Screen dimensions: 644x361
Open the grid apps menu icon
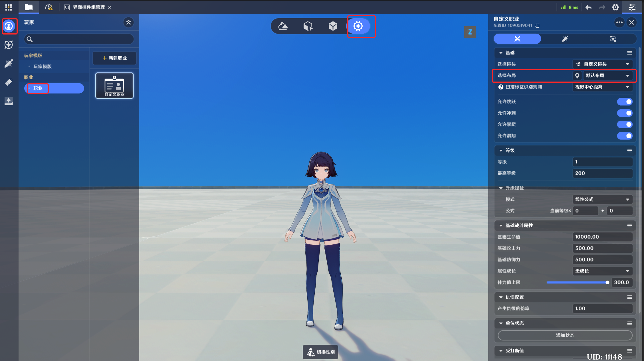click(x=9, y=7)
